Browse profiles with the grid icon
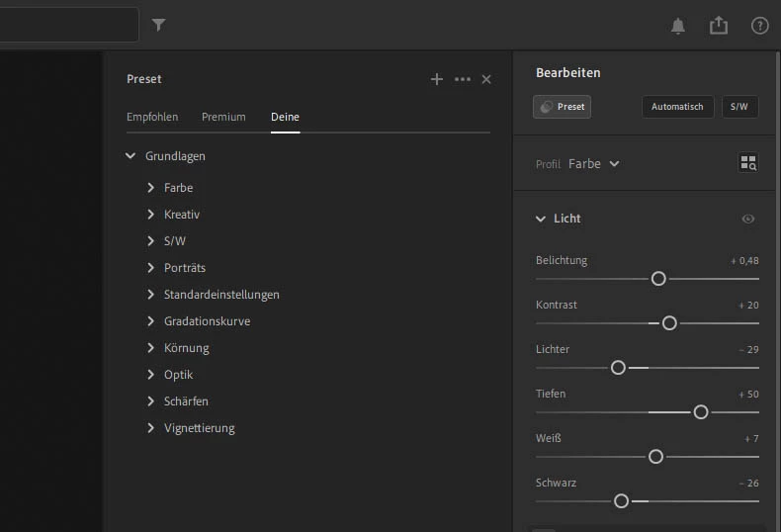This screenshot has width=781, height=532. pyautogui.click(x=748, y=163)
